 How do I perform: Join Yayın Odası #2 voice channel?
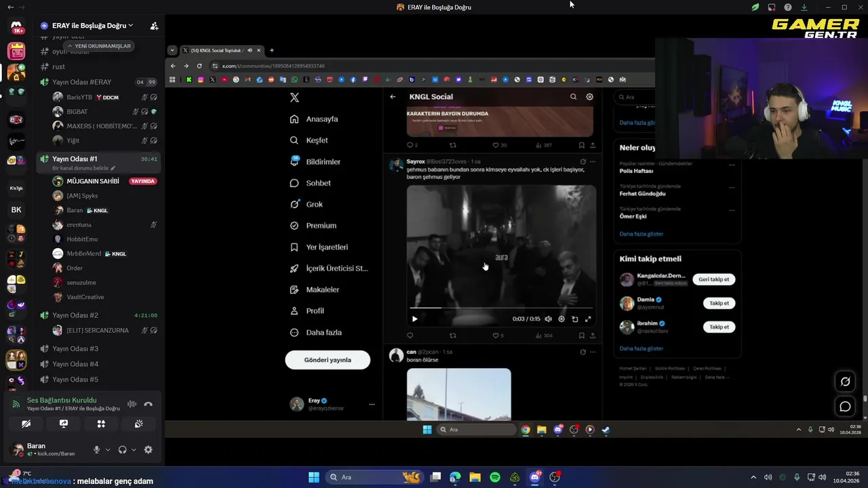[75, 315]
